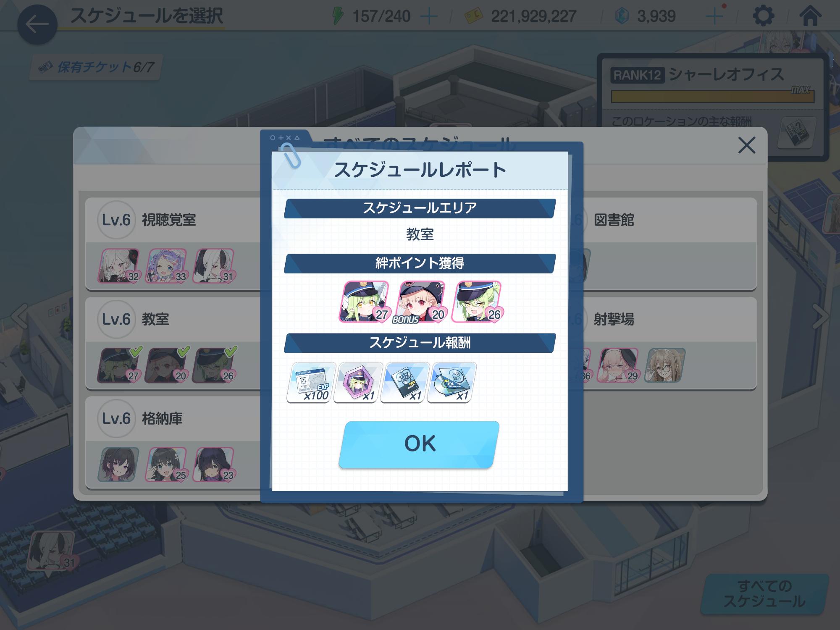Close the all-schedules panel with X

tap(747, 145)
